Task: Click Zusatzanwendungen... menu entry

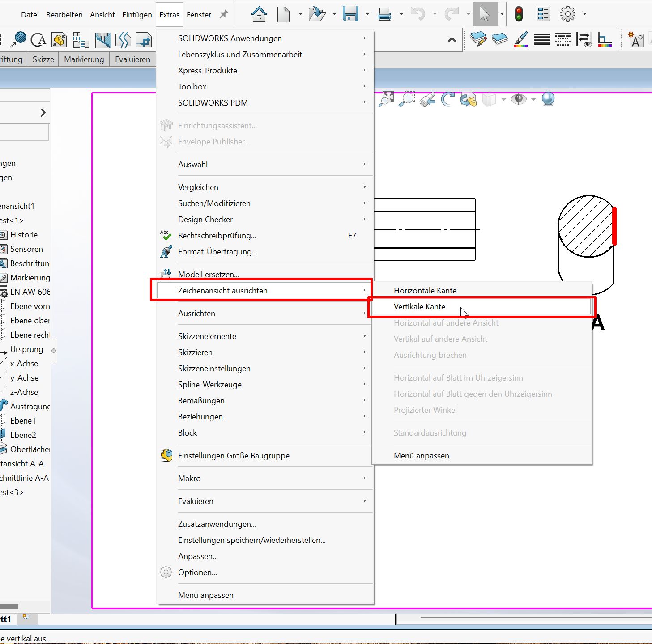Action: 264,524
